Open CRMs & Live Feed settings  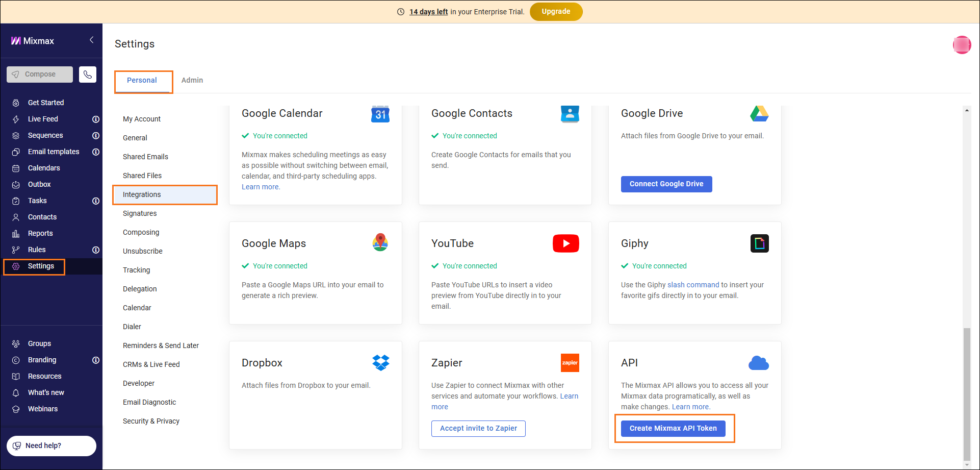[x=151, y=365]
